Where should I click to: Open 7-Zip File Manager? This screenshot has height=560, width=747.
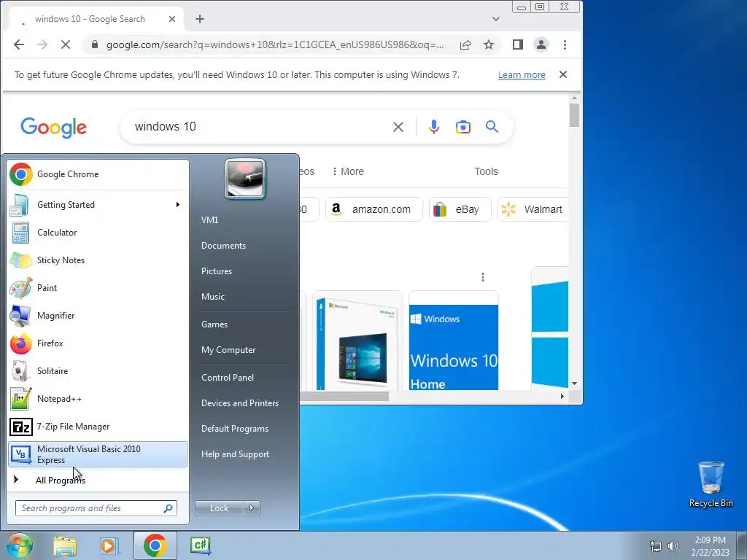(x=98, y=426)
